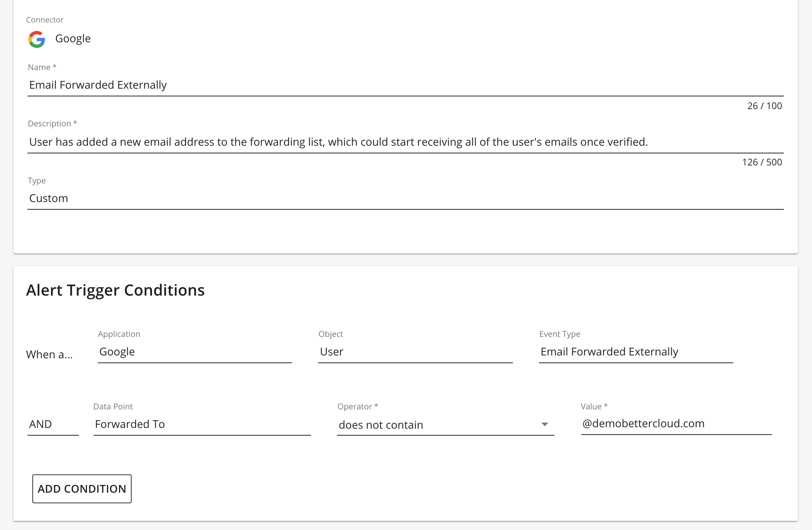Click the 'Alert Trigger Conditions' heading
This screenshot has width=812, height=530.
pyautogui.click(x=115, y=291)
